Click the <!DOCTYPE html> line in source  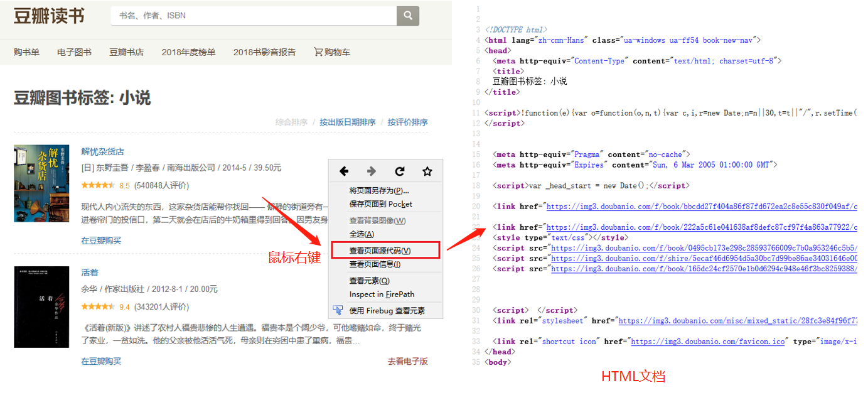click(516, 30)
